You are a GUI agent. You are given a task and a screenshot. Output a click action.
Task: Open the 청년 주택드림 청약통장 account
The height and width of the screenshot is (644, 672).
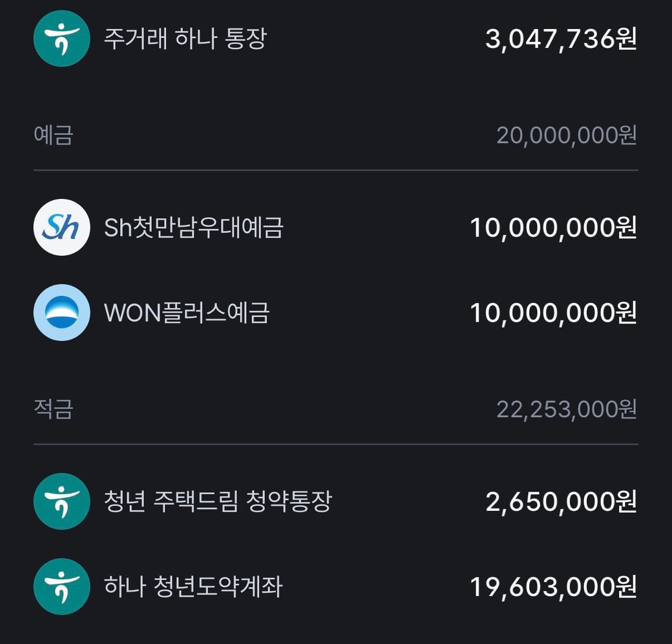tap(218, 501)
